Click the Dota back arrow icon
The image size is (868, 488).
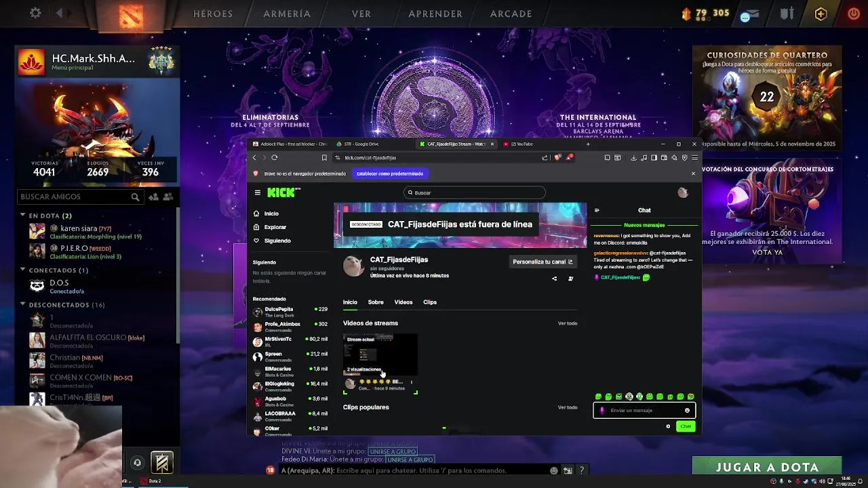[59, 13]
